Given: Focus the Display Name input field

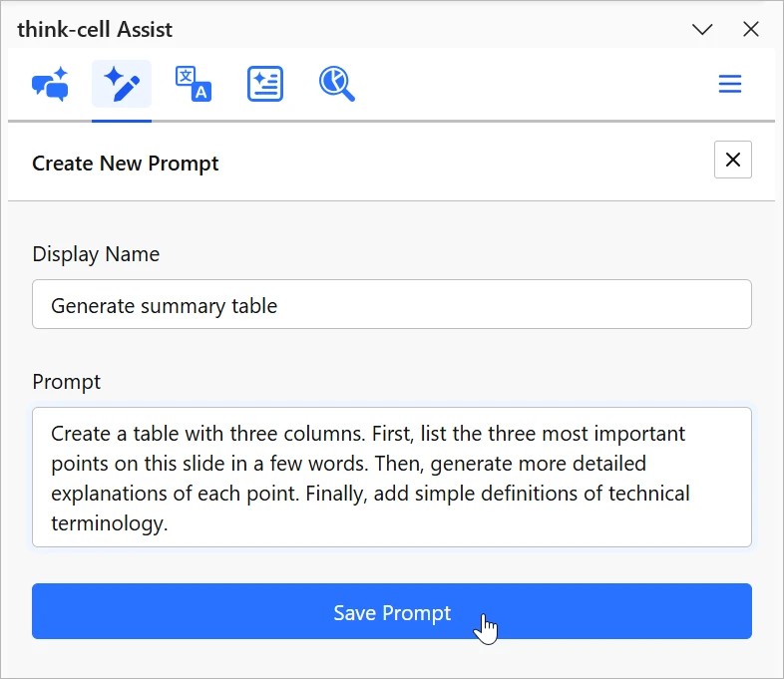Looking at the screenshot, I should tap(392, 304).
